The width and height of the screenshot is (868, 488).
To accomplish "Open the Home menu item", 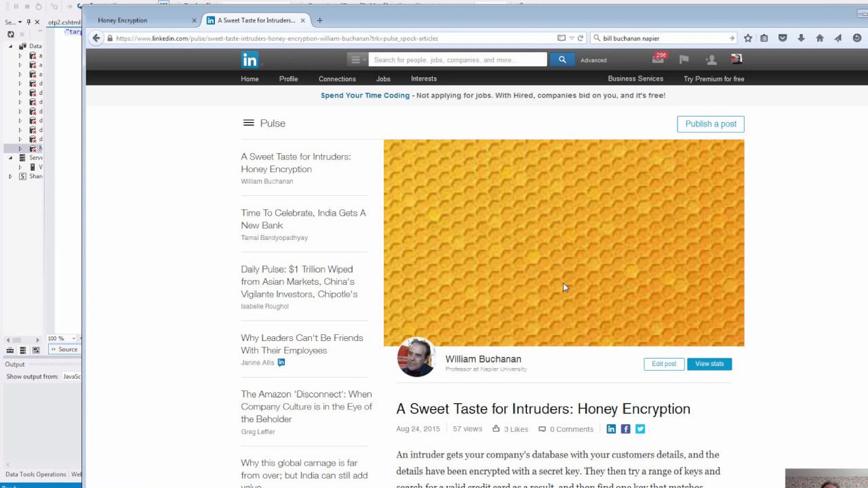I will 250,79.
